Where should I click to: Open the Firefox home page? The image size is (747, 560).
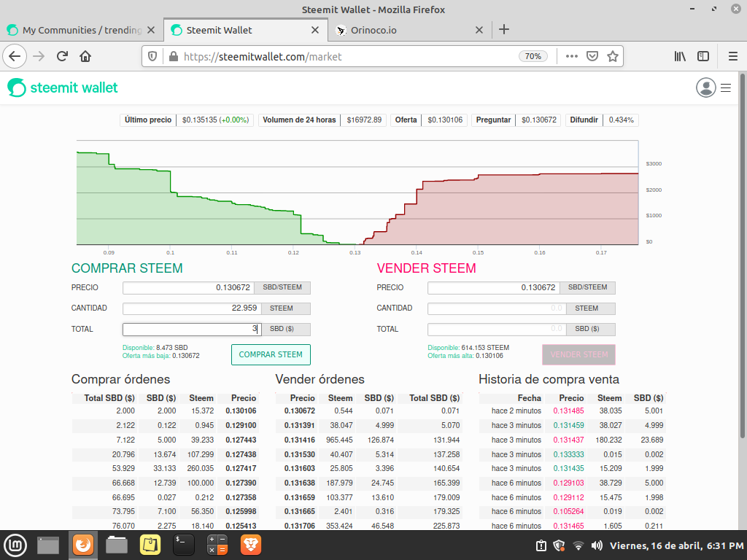click(x=85, y=56)
